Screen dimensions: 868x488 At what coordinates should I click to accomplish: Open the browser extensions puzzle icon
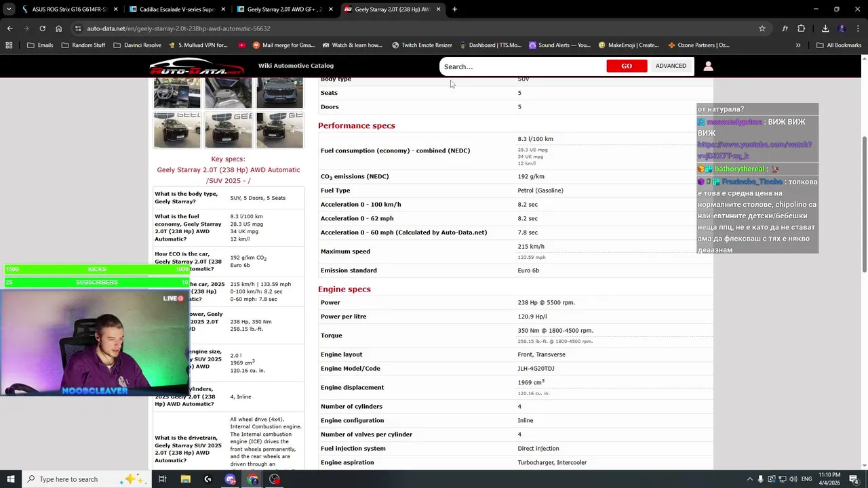click(x=801, y=28)
